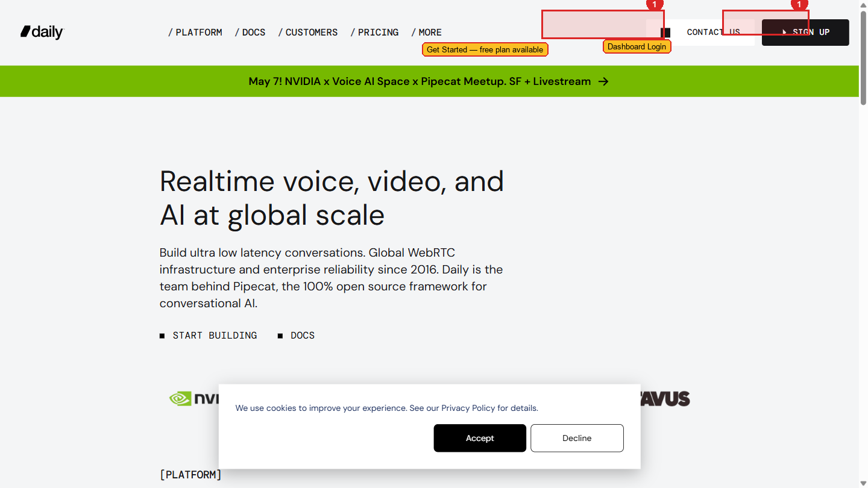This screenshot has width=868, height=488.
Task: Click the "[PLATFORM]" section label
Action: [x=190, y=475]
